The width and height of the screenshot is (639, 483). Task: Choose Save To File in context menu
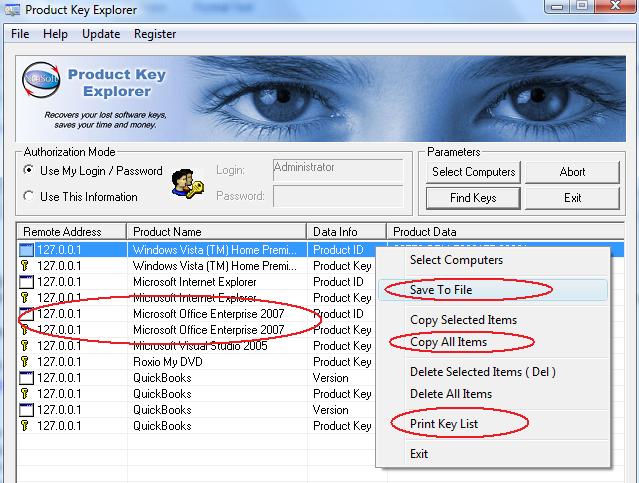493,290
